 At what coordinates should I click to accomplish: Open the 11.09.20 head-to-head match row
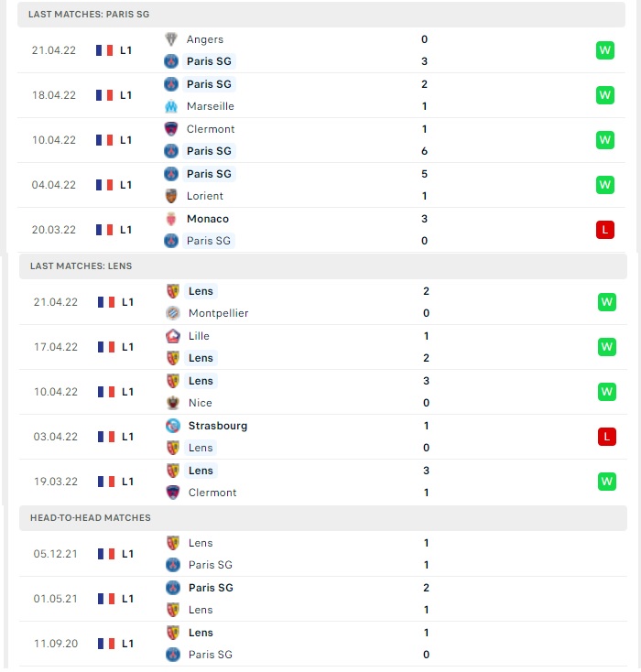point(323,644)
